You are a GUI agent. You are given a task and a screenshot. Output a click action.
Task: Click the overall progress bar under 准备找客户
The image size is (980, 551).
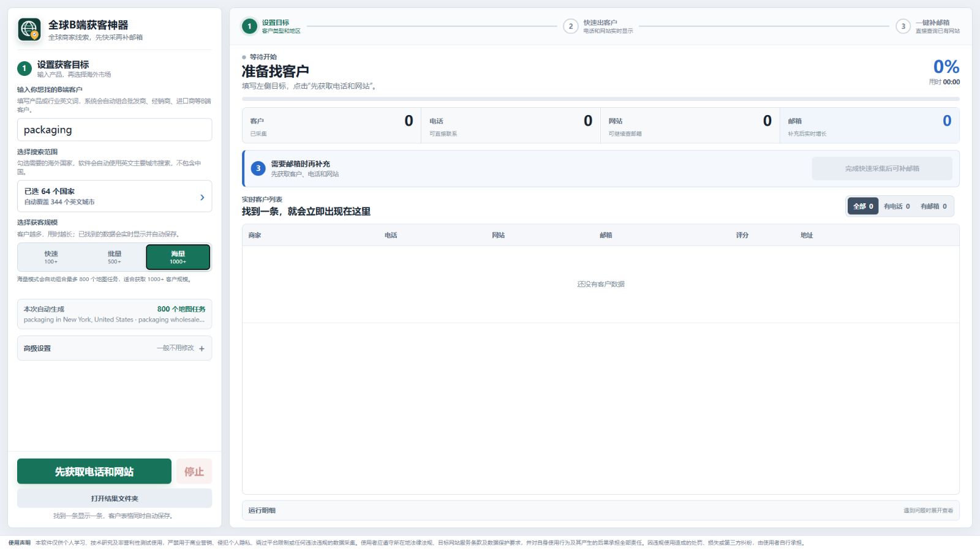pyautogui.click(x=600, y=99)
